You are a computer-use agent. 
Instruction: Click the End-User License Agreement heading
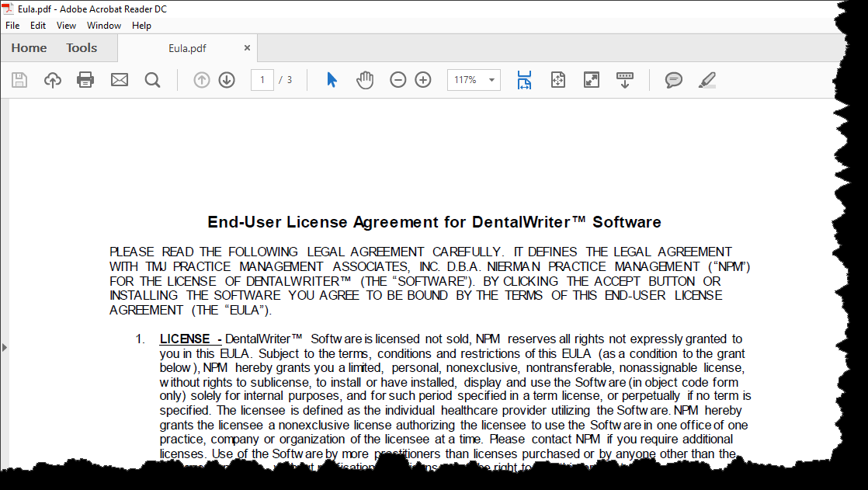[434, 222]
